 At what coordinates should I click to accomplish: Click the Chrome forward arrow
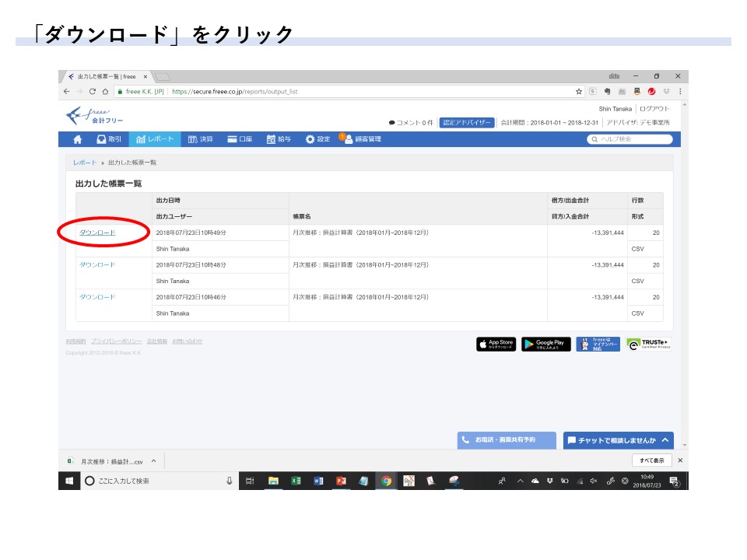(79, 92)
